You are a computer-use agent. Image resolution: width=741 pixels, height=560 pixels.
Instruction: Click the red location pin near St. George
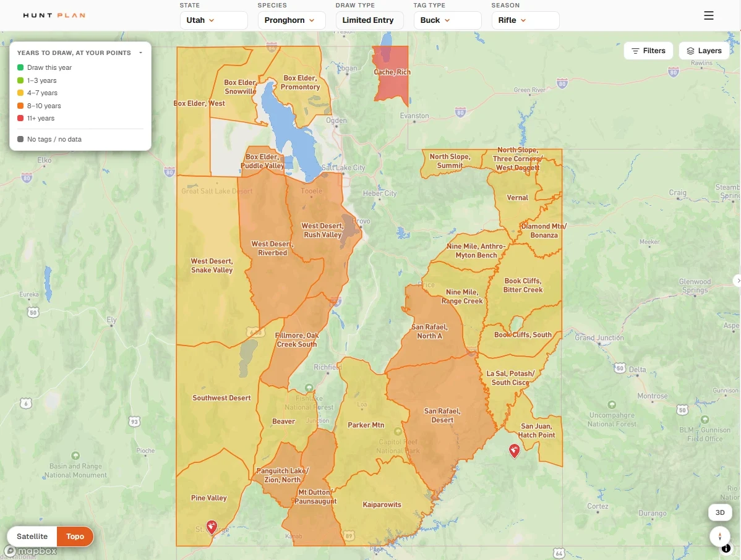[212, 527]
